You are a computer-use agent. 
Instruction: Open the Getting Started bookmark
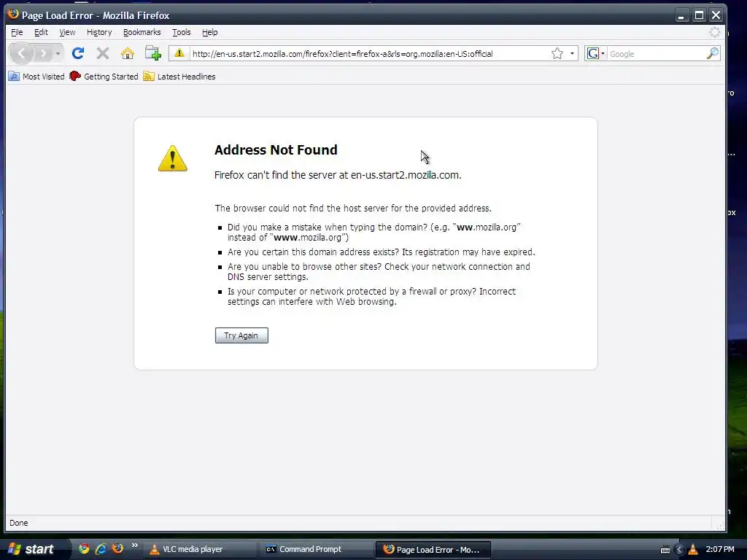pyautogui.click(x=104, y=76)
